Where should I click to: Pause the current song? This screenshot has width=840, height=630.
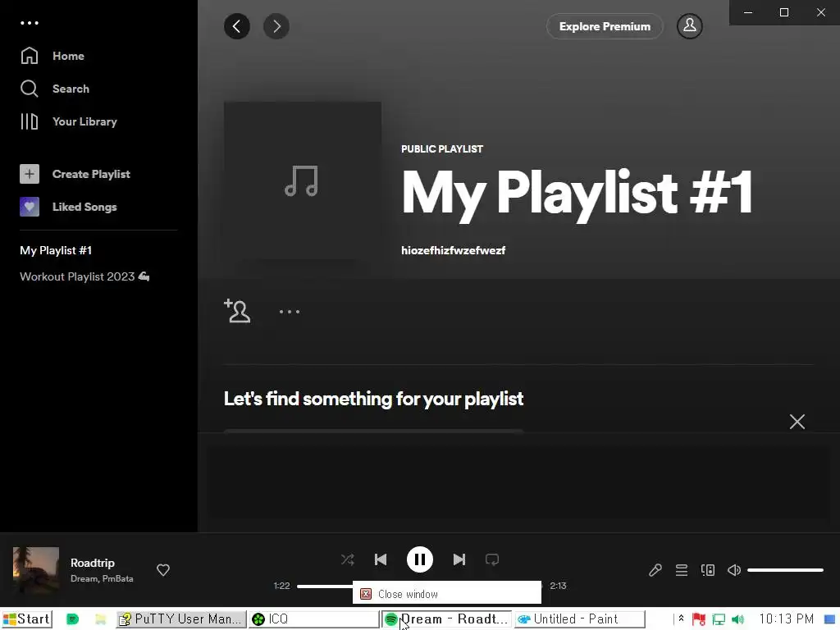tap(419, 559)
